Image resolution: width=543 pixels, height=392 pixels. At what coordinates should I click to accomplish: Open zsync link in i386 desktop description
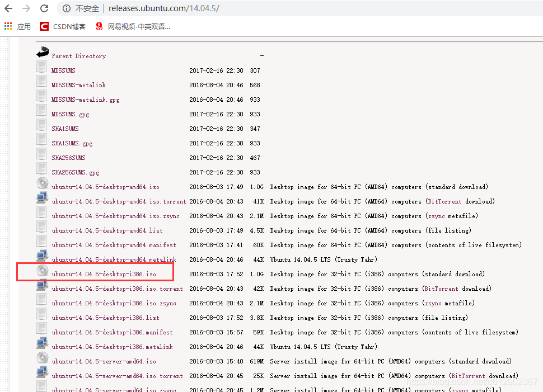(433, 303)
